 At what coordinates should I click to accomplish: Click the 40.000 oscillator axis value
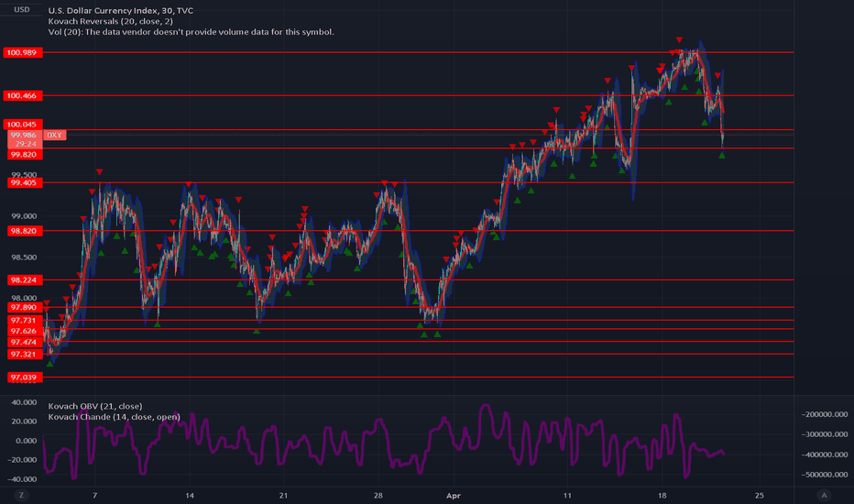tap(24, 402)
